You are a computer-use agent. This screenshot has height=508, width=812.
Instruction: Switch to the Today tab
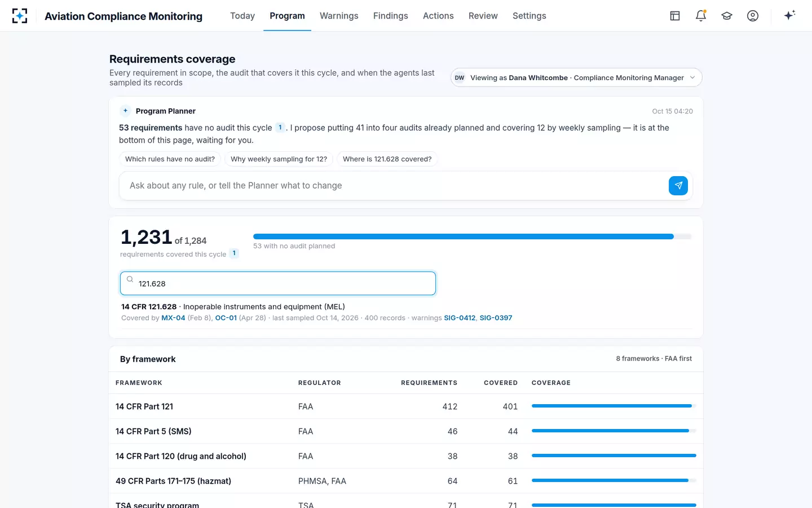(x=242, y=16)
